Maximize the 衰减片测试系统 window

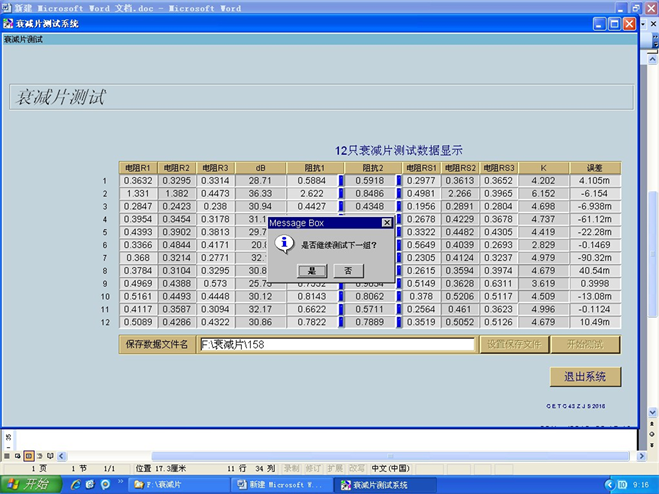pyautogui.click(x=612, y=23)
